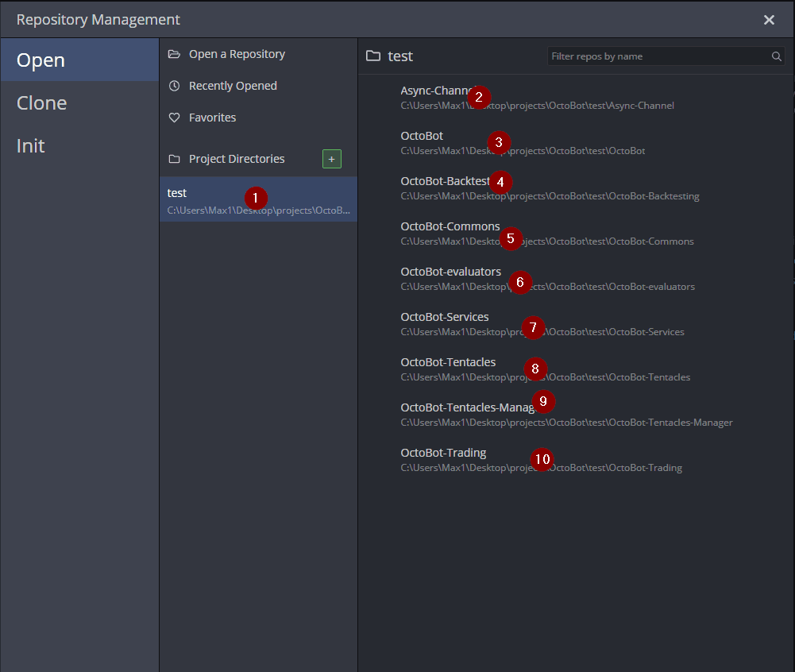Switch to the Init tab
This screenshot has height=672, width=795.
click(x=79, y=146)
